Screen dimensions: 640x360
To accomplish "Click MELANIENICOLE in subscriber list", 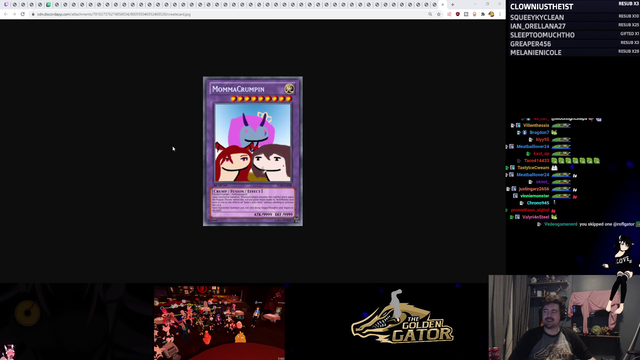I will 536,53.
